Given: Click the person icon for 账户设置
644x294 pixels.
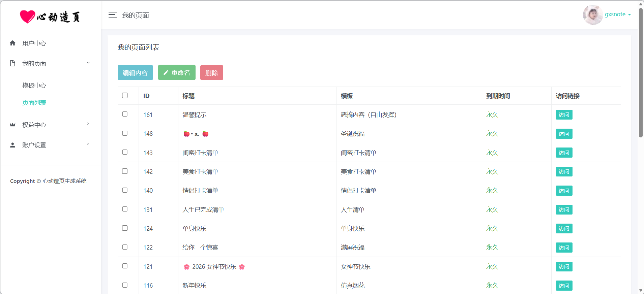Looking at the screenshot, I should 13,145.
